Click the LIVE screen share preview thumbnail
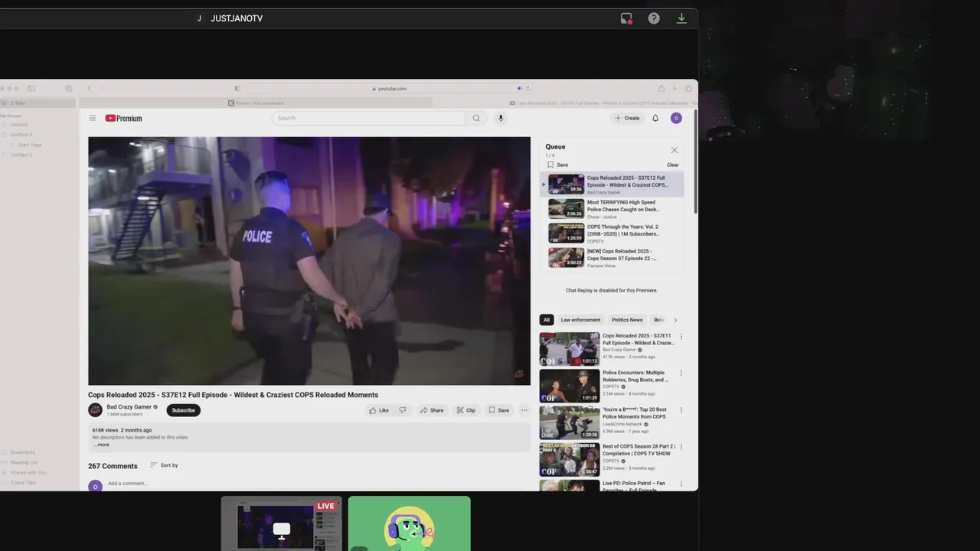 (282, 523)
